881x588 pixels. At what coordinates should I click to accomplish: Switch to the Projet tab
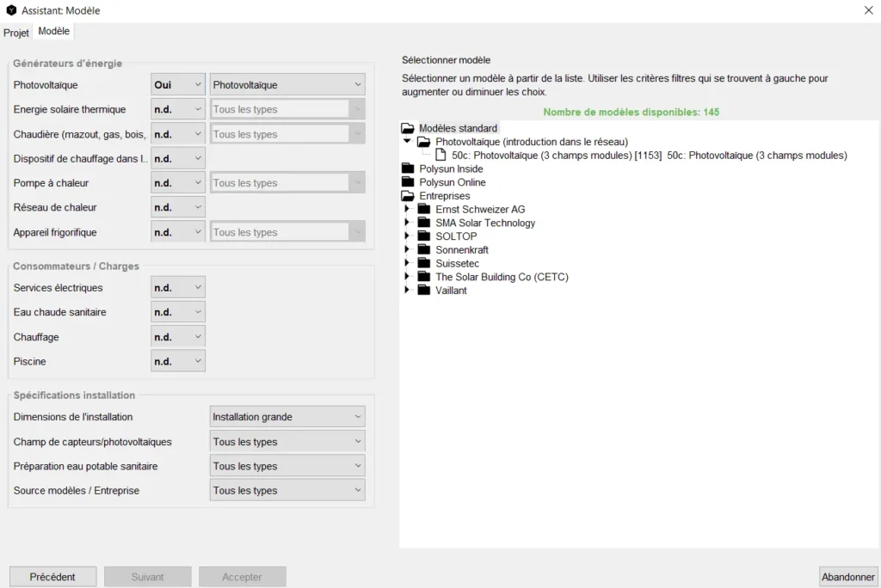coord(16,33)
